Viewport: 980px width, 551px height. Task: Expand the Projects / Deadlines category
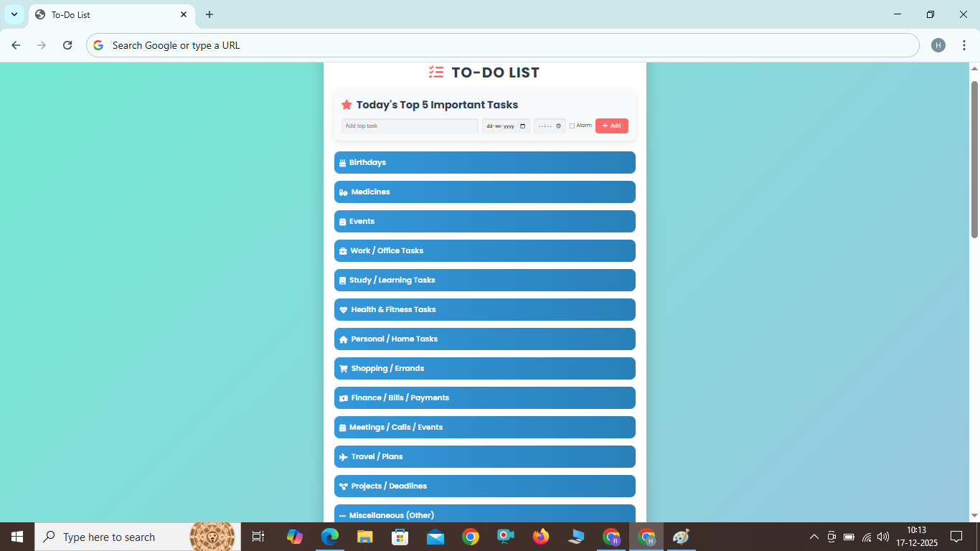click(484, 486)
